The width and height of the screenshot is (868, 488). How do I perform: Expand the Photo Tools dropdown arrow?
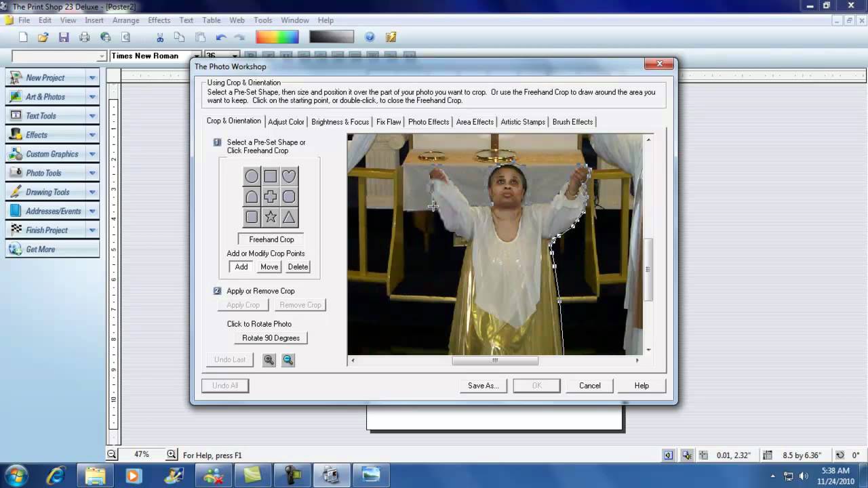(92, 173)
